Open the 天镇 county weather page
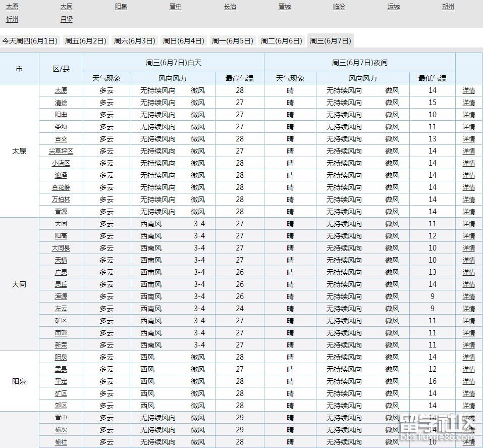The width and height of the screenshot is (483, 448). pyautogui.click(x=61, y=260)
